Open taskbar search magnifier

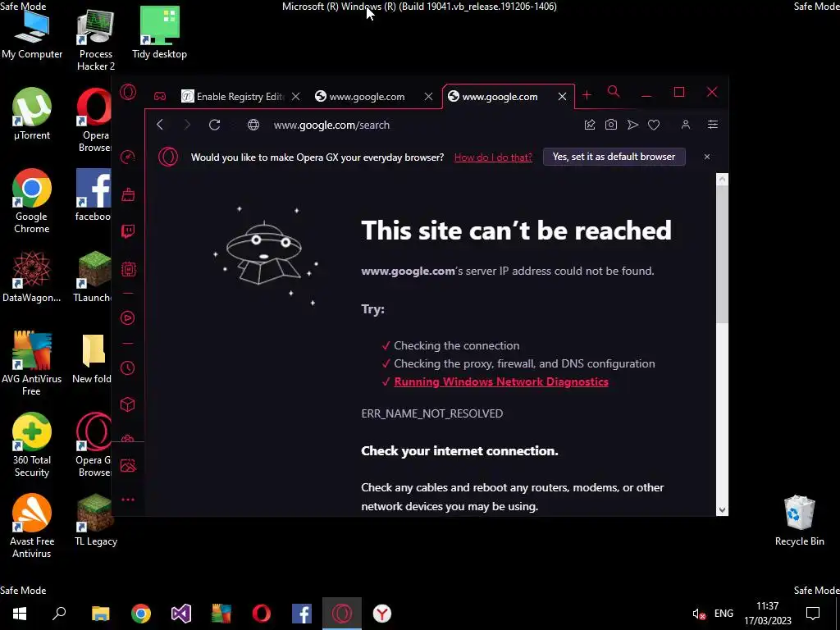(x=59, y=614)
